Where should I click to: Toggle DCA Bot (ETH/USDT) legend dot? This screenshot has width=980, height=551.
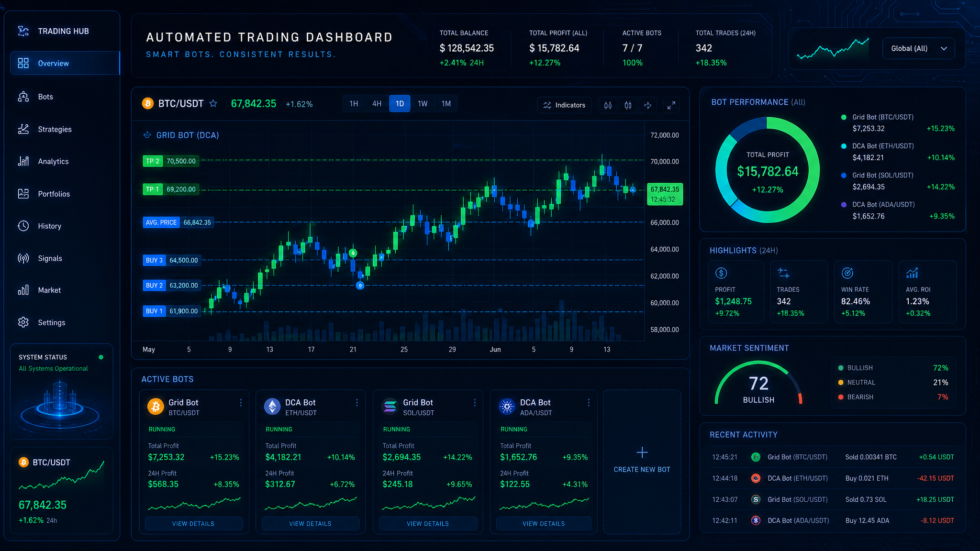[844, 146]
